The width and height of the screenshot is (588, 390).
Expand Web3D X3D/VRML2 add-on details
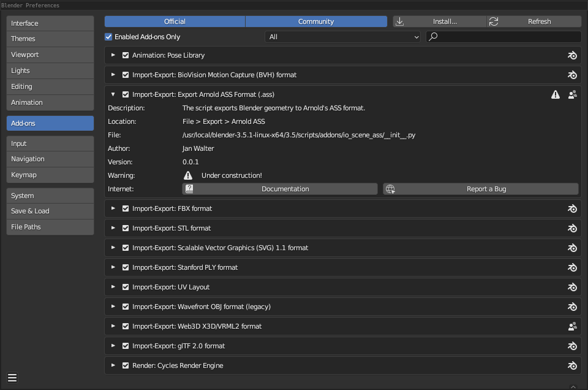(x=113, y=326)
